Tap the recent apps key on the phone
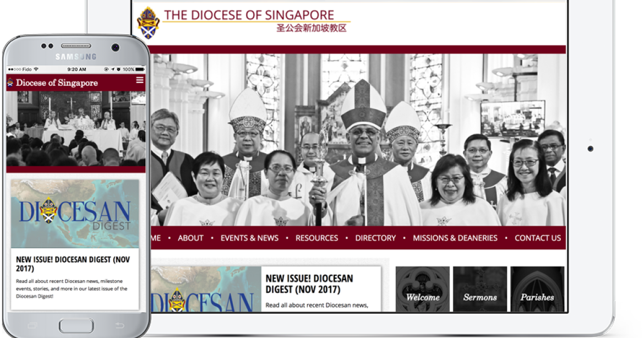Image resolution: width=644 pixels, height=338 pixels. [32, 326]
